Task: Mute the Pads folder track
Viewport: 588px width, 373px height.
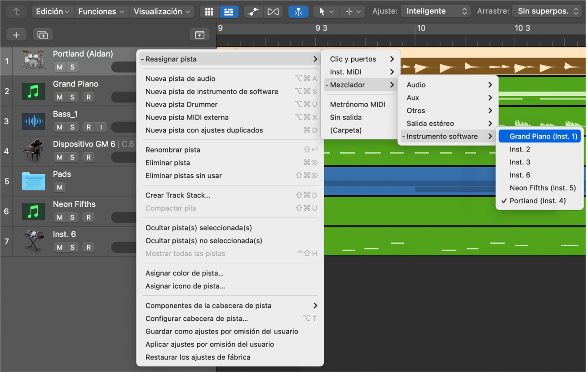Action: click(60, 188)
